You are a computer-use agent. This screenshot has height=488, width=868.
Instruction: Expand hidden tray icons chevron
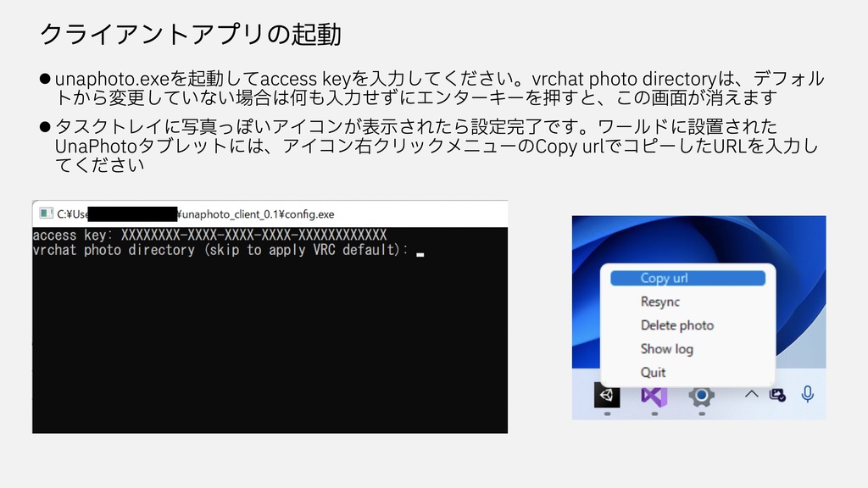tap(751, 395)
